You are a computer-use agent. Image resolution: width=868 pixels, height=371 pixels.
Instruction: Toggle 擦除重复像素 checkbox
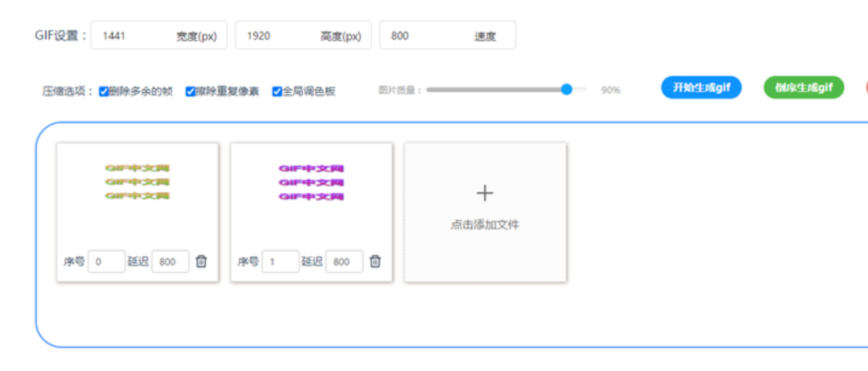tap(190, 92)
